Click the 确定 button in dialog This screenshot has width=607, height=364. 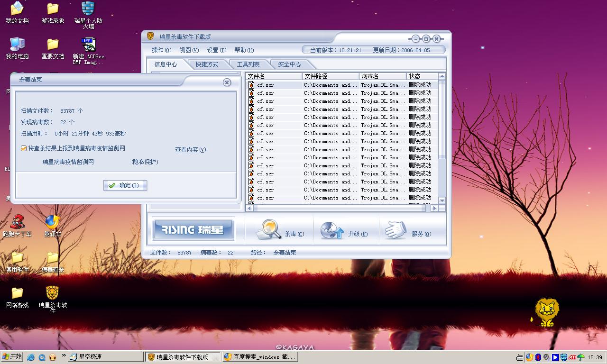point(125,185)
